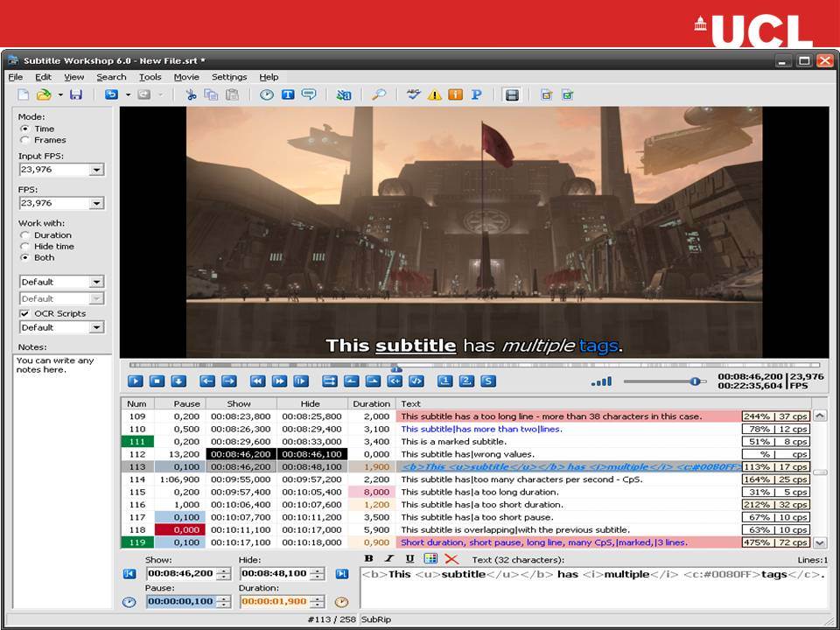This screenshot has width=840, height=630.
Task: Select Frames mode radio button
Action: [x=24, y=140]
